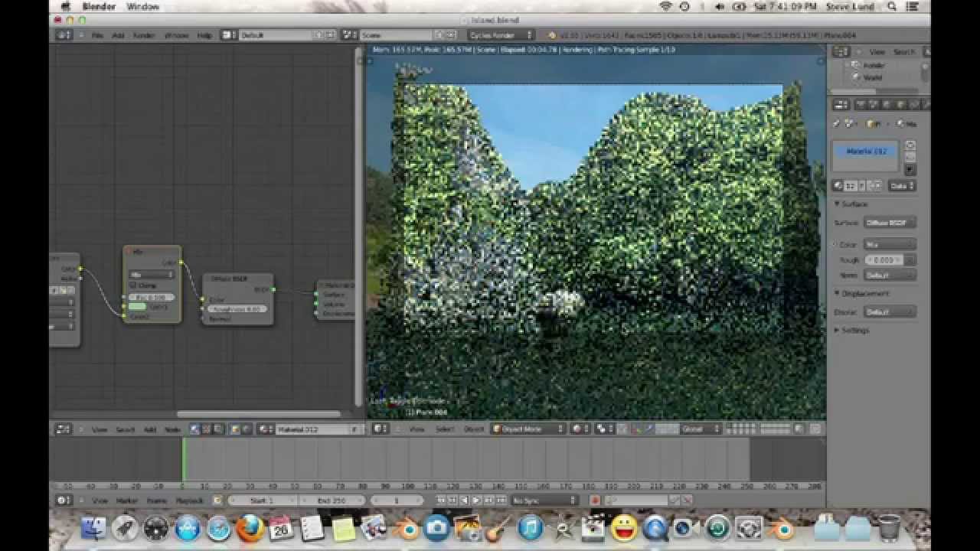This screenshot has width=980, height=551.
Task: Select the Mix node header
Action: click(152, 251)
